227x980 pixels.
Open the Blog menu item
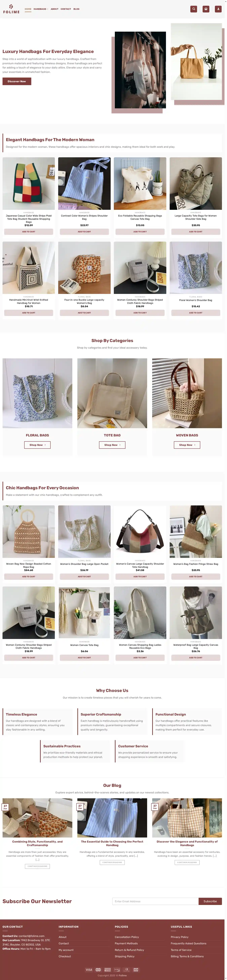click(77, 9)
